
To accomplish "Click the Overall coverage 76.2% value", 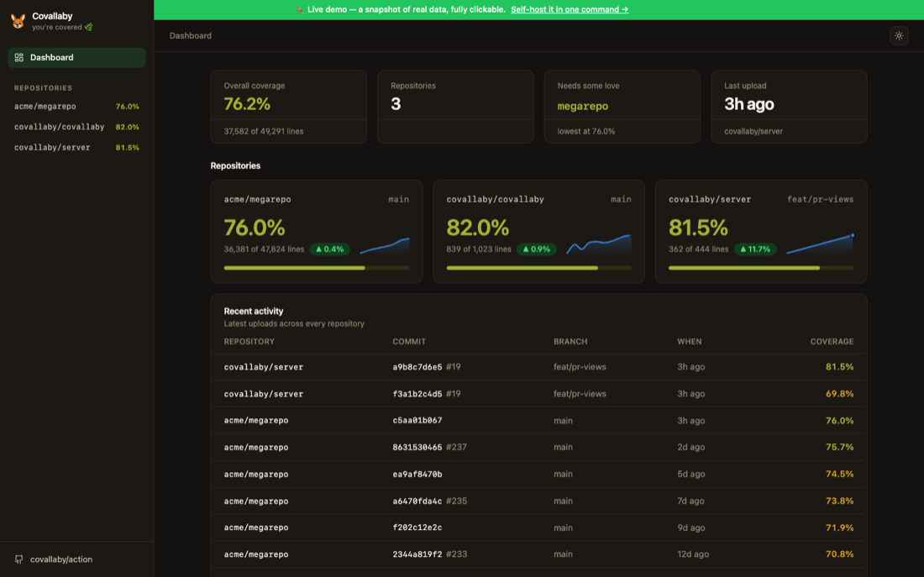I will pyautogui.click(x=247, y=104).
